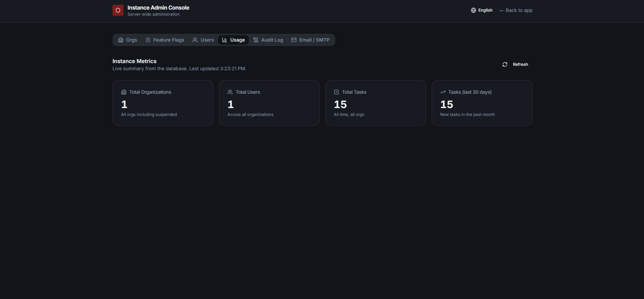Open the English language selector
Screen dimensions: 644x299
tap(482, 10)
